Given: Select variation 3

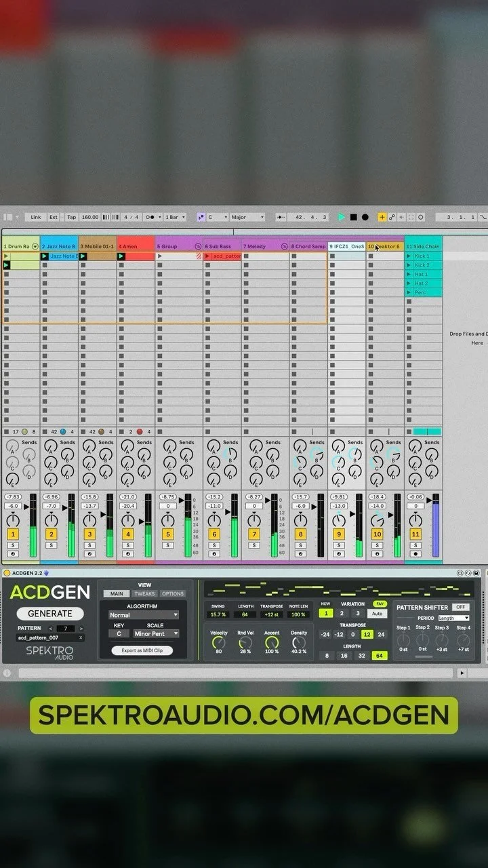Looking at the screenshot, I should point(358,613).
